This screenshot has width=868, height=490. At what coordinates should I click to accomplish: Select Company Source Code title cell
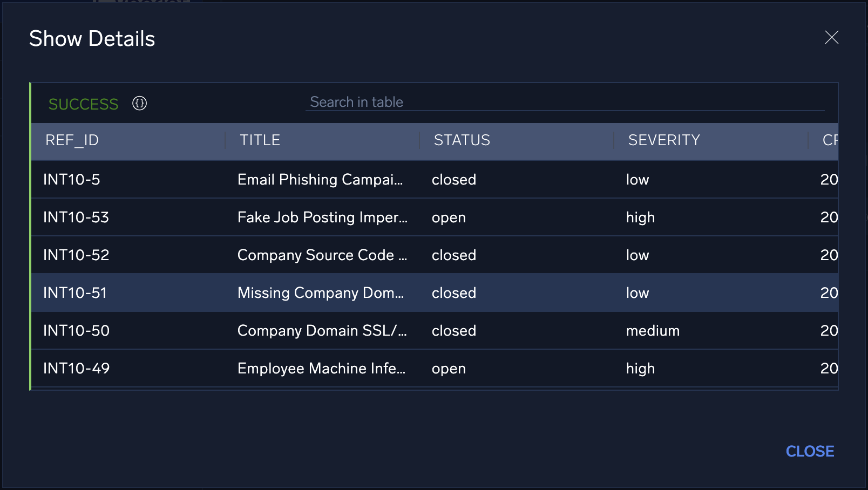coord(322,255)
